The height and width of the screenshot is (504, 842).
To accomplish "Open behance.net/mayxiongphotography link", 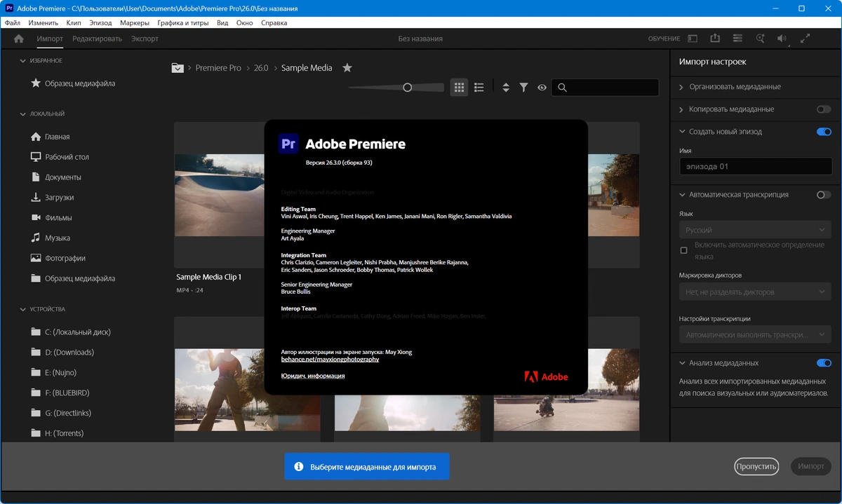I will (330, 360).
